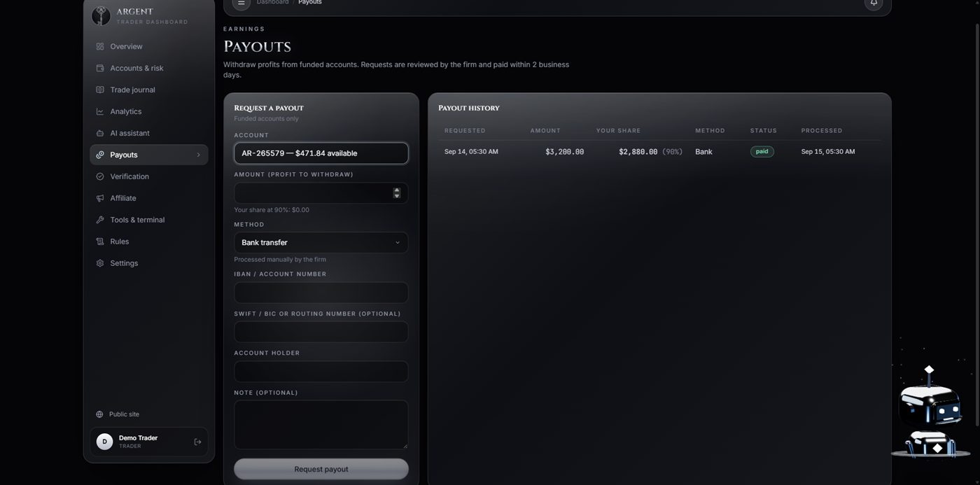
Task: Click the Argent logo icon
Action: tap(101, 15)
